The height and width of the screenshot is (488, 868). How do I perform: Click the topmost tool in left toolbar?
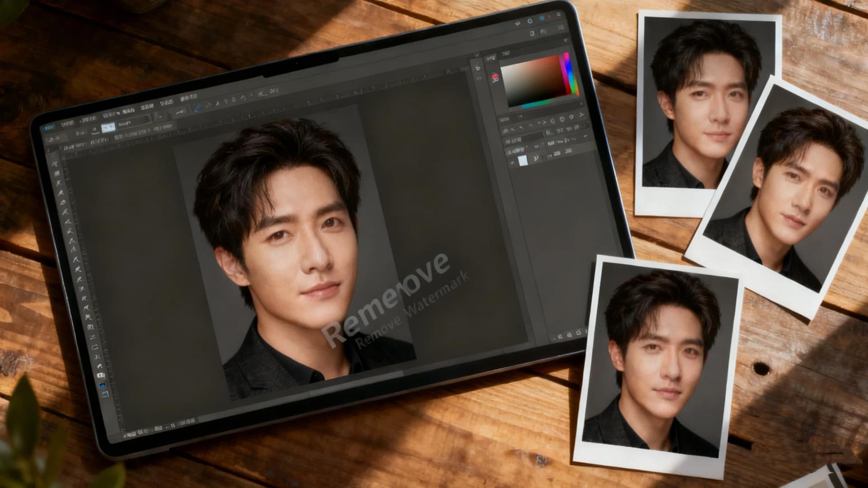click(x=54, y=164)
